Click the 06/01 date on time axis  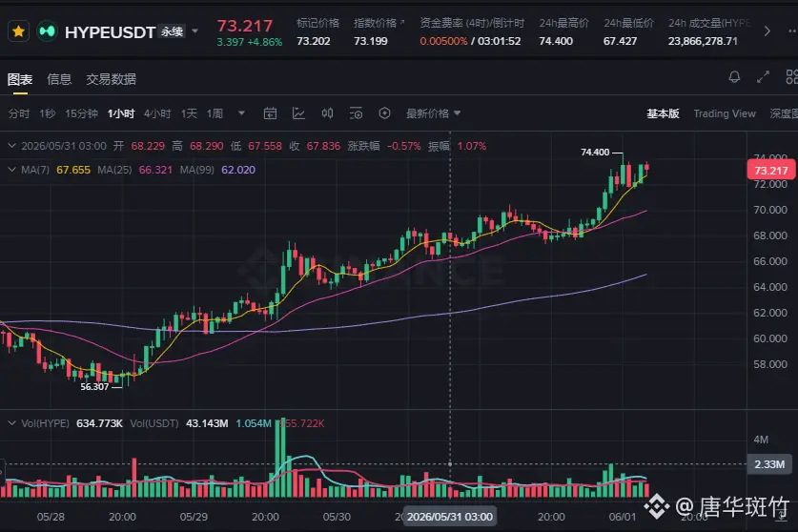623,517
